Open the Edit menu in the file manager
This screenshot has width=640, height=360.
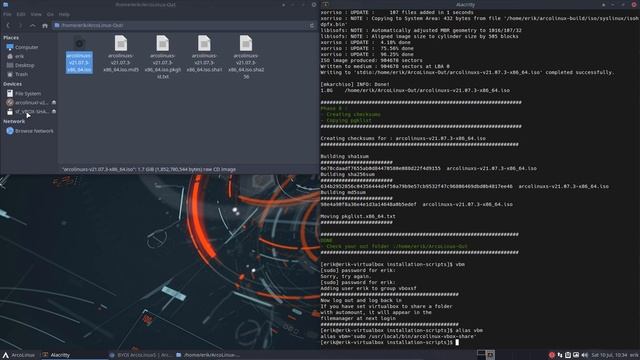pyautogui.click(x=21, y=14)
